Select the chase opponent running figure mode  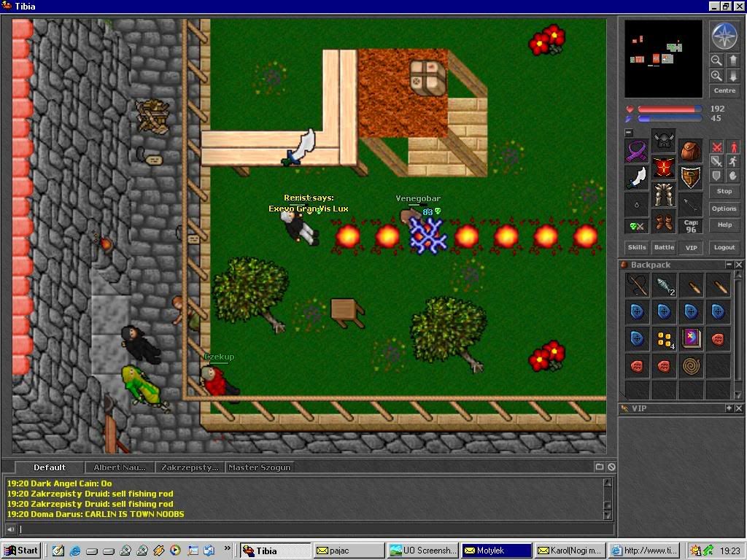[x=732, y=161]
